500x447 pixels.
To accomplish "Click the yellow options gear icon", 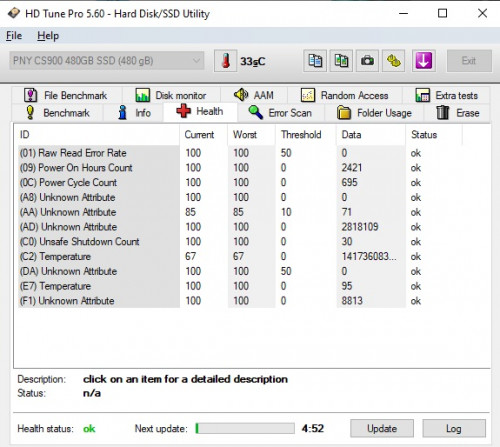I will (x=394, y=61).
